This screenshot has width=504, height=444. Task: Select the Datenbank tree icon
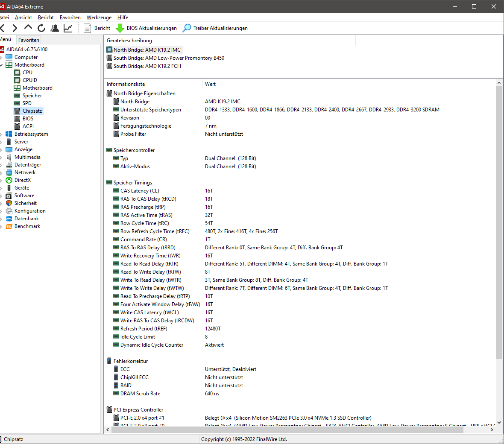tap(9, 219)
